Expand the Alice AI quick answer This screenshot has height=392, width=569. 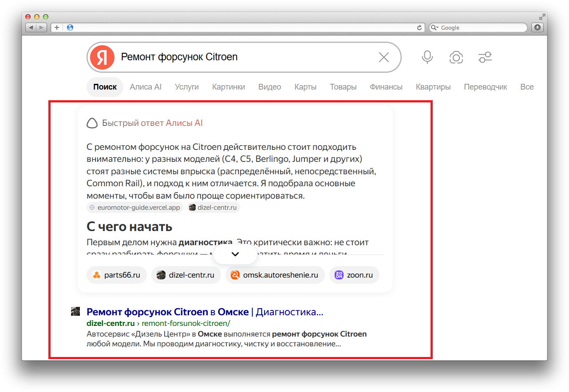tap(235, 254)
